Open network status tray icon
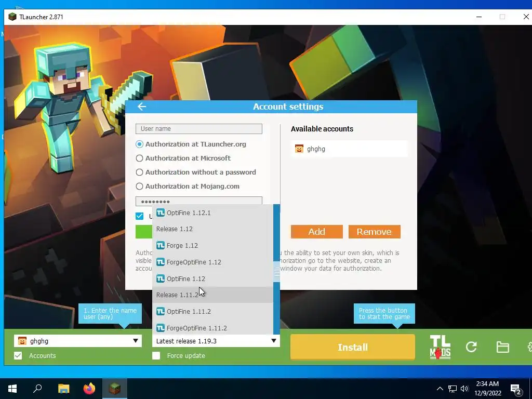 coord(453,389)
